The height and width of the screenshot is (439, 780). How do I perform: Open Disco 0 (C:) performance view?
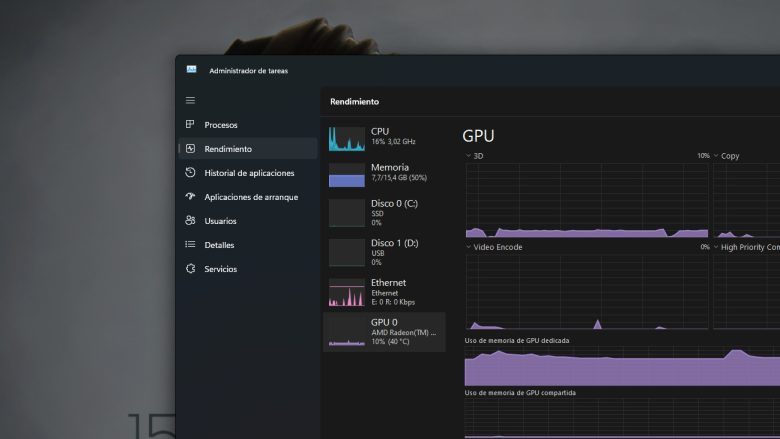coord(384,212)
